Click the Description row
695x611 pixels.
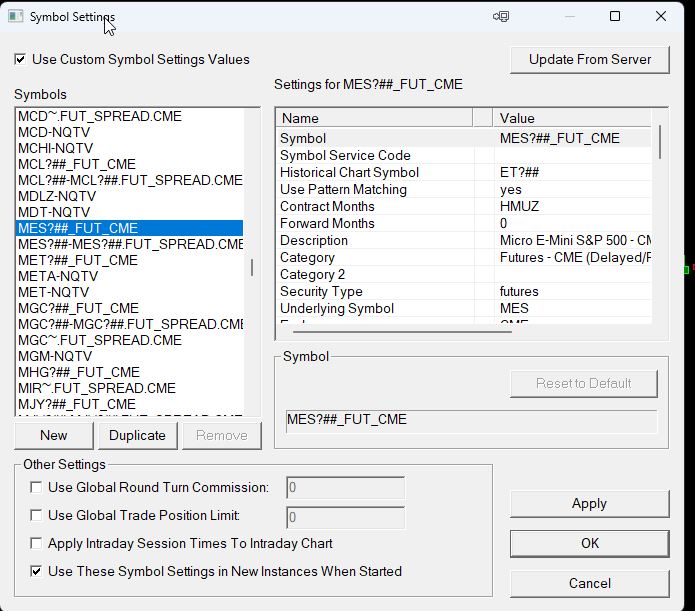[x=464, y=240]
